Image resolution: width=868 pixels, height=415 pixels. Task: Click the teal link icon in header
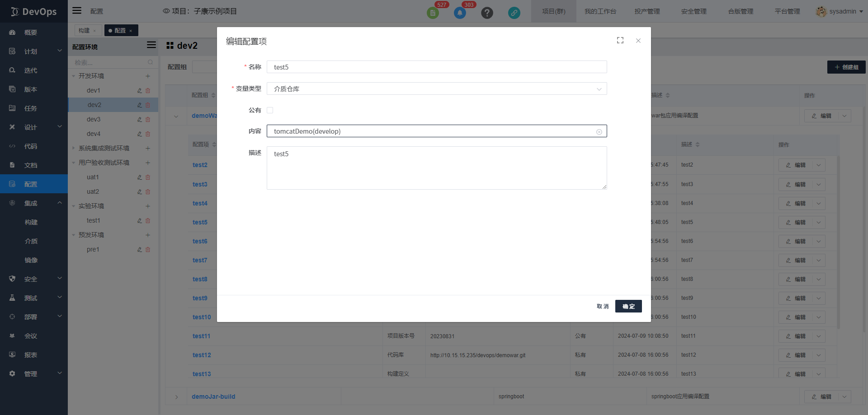tap(514, 13)
